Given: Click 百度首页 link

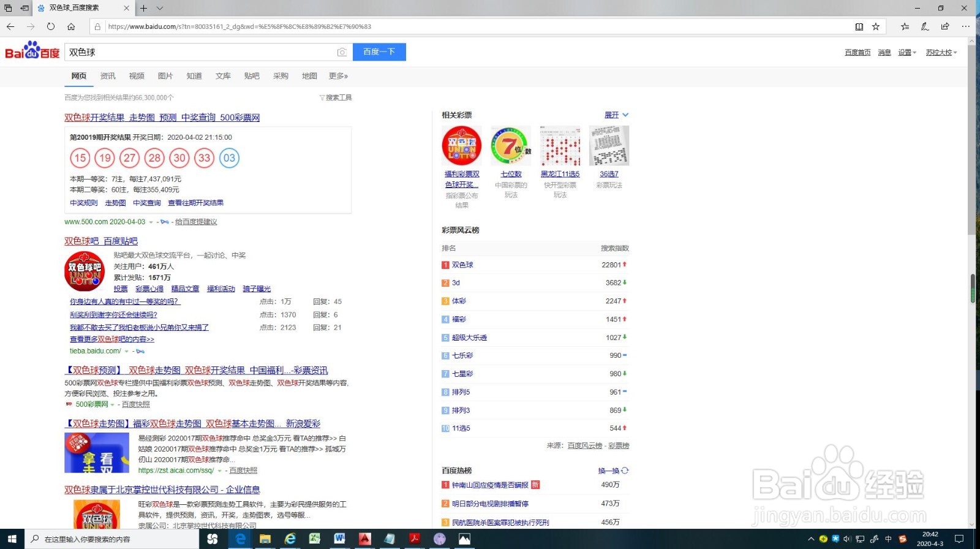Looking at the screenshot, I should (x=858, y=53).
